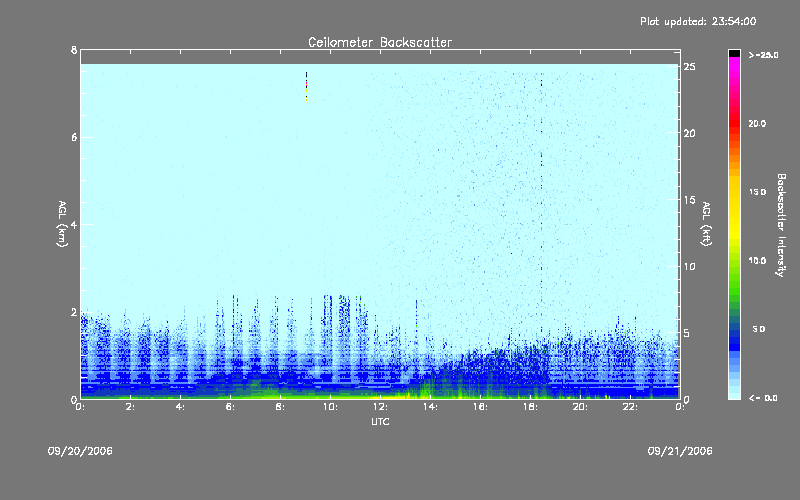
Task: Click the start date 09/20/2006 label
Action: [80, 451]
